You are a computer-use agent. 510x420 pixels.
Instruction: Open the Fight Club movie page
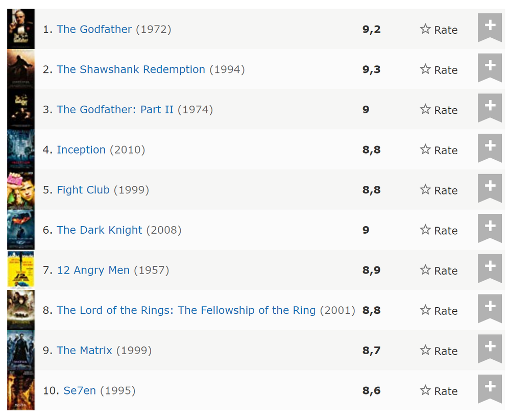pos(83,189)
